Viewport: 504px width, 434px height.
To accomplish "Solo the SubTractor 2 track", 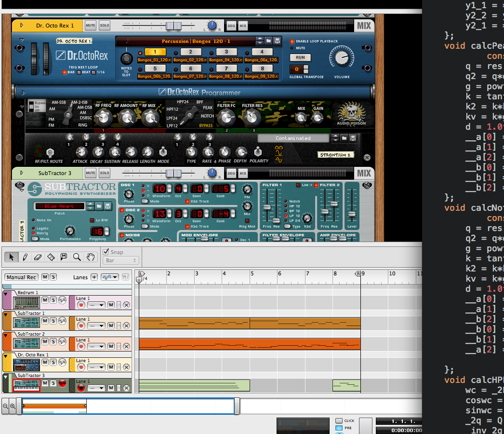I will click(x=53, y=341).
